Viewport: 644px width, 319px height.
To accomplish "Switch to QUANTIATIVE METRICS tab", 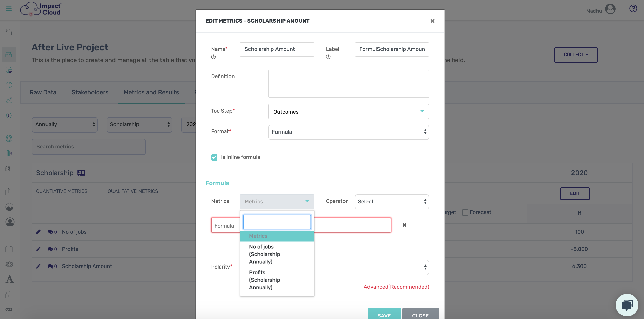I will 62,191.
